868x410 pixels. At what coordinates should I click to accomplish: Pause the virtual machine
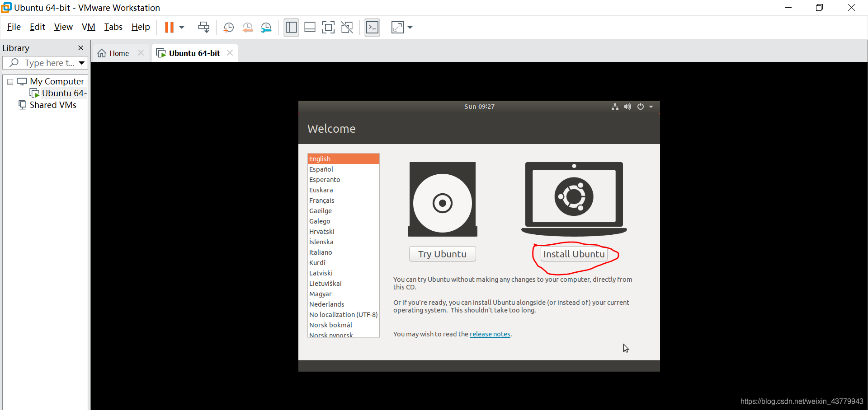169,28
